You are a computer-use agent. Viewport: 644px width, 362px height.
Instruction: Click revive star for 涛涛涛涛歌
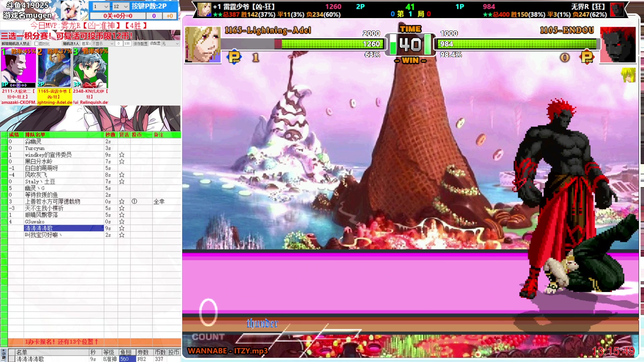tap(122, 228)
